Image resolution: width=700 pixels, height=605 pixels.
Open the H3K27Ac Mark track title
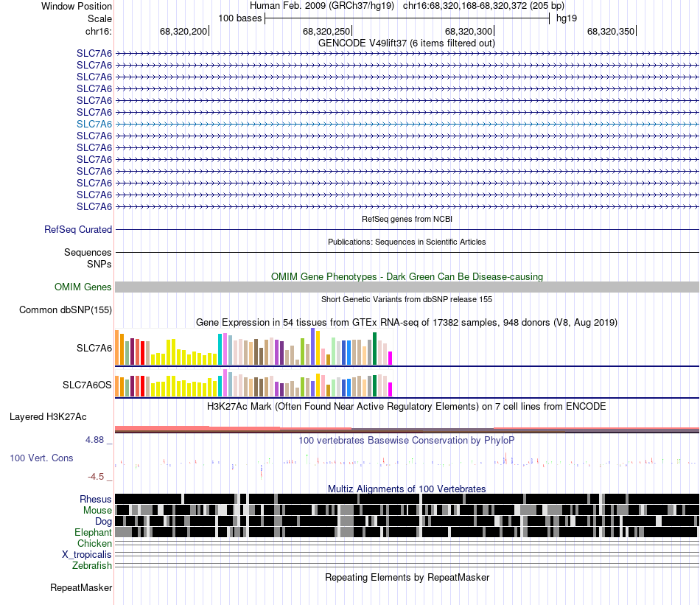click(407, 406)
